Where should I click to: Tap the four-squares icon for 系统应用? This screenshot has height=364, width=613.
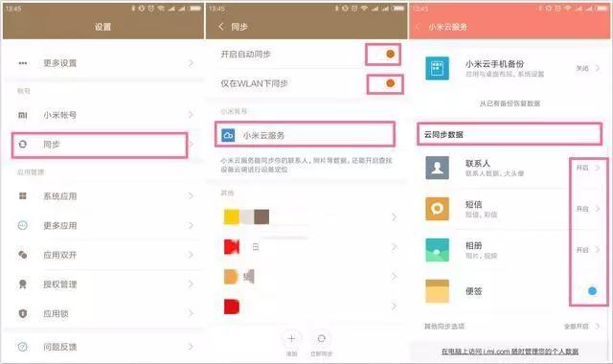point(23,195)
